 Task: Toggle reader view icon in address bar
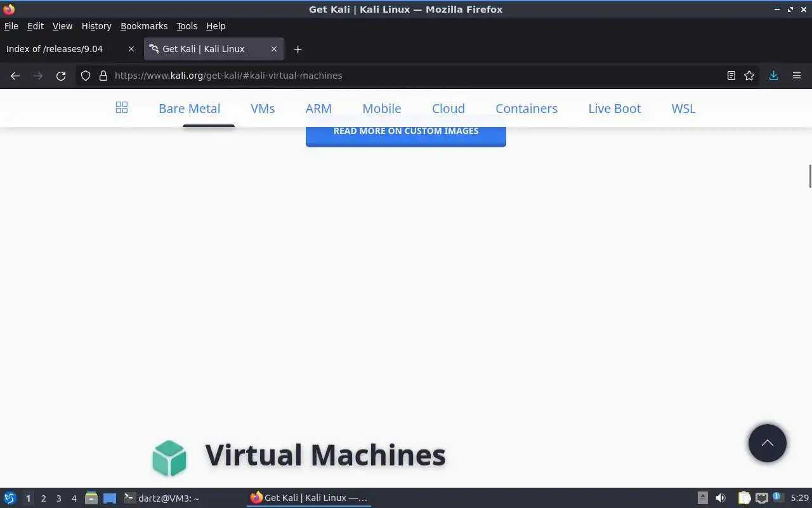731,76
